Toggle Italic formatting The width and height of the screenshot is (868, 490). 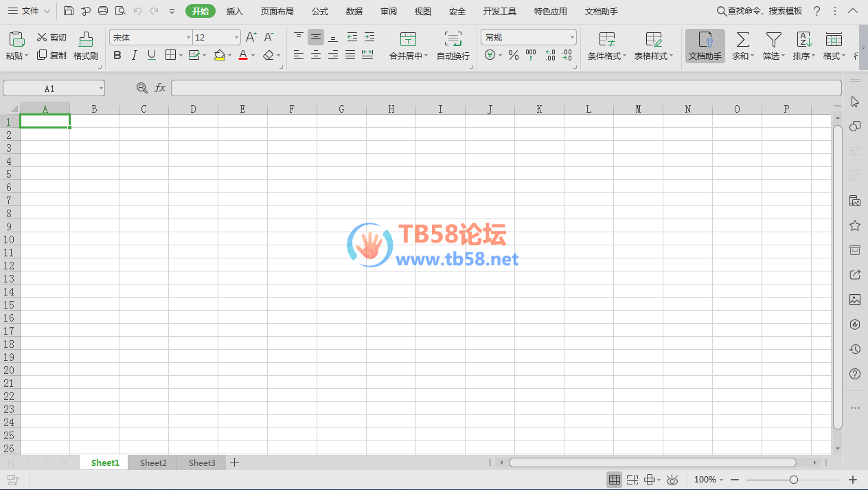(135, 55)
